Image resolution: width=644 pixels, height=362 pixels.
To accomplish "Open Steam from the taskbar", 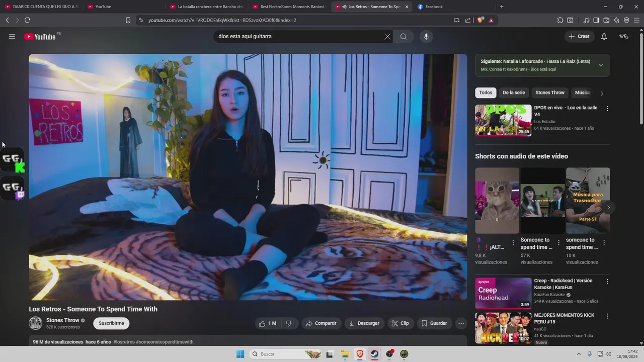I will click(x=375, y=354).
